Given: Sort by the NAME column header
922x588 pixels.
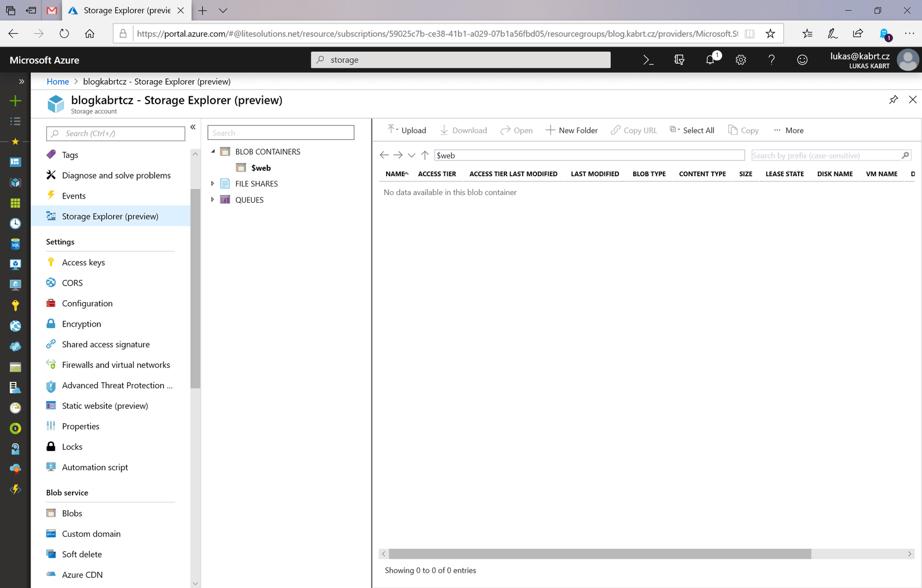Looking at the screenshot, I should point(395,174).
